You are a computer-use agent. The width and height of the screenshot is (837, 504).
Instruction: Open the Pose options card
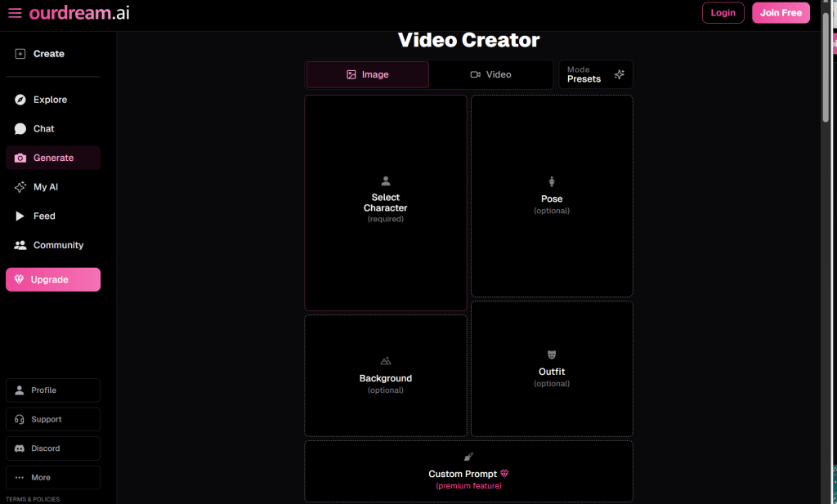[552, 196]
